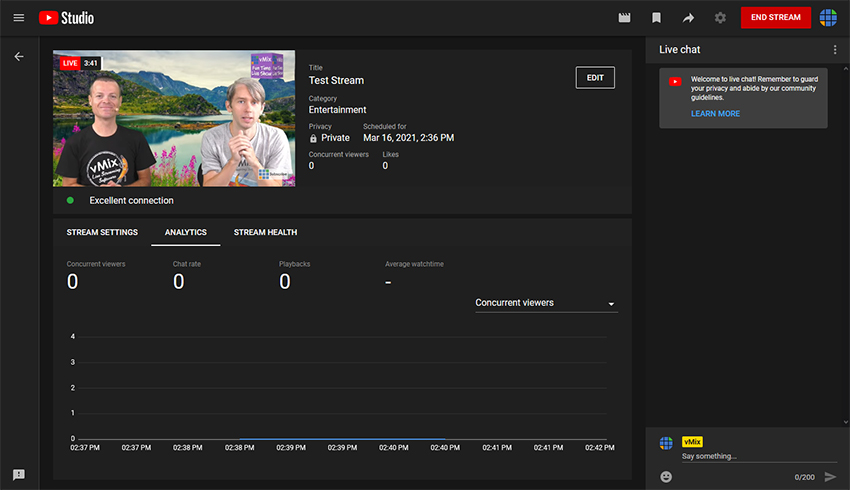Click the send feedback icon
The height and width of the screenshot is (490, 850).
point(18,473)
